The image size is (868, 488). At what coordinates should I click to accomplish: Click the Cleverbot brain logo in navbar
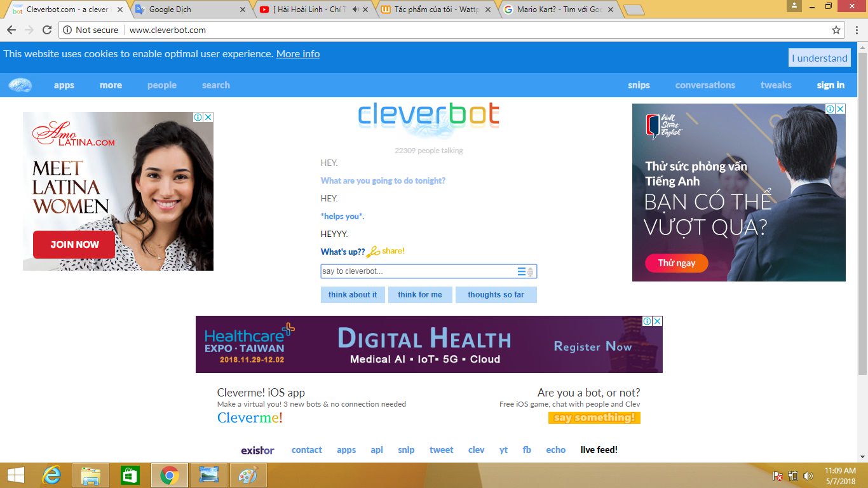point(20,85)
